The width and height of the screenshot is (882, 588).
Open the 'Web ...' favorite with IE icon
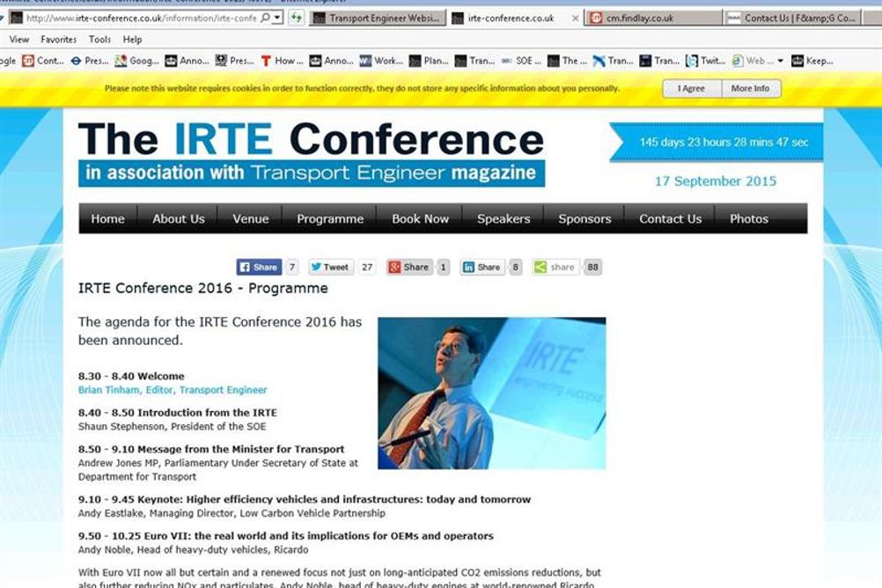[753, 61]
